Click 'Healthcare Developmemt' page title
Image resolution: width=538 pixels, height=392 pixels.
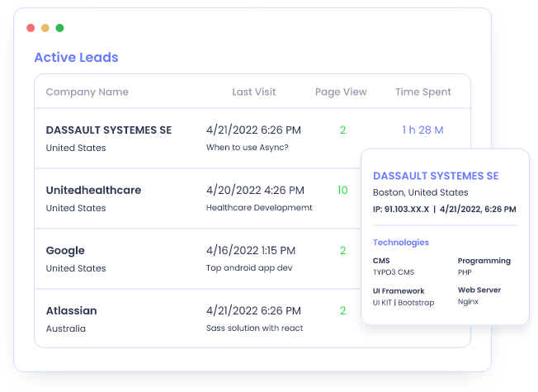point(259,208)
